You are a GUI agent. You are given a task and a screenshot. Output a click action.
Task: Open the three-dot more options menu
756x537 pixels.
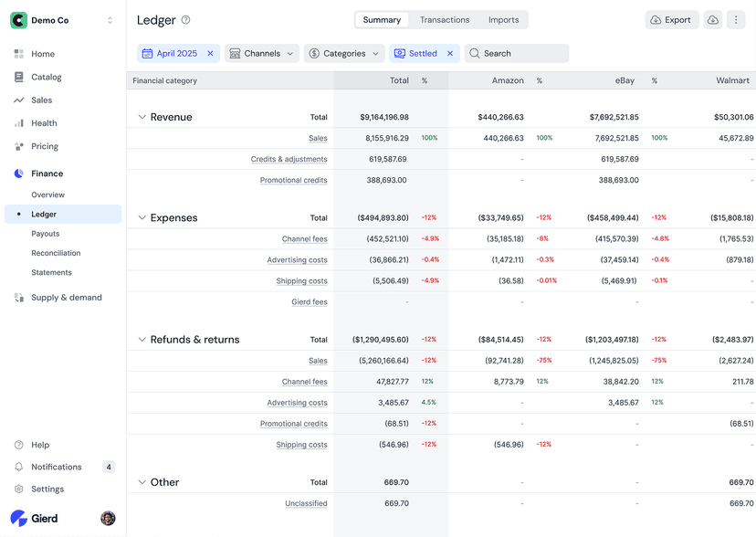(x=736, y=20)
